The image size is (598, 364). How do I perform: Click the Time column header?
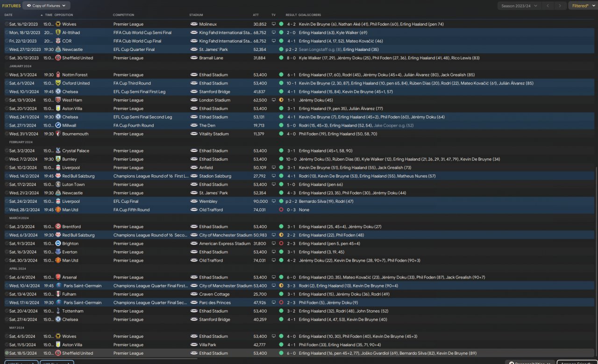[49, 15]
